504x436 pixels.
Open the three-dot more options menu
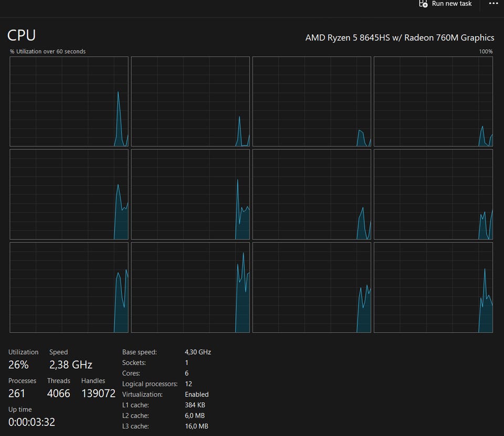coord(493,4)
